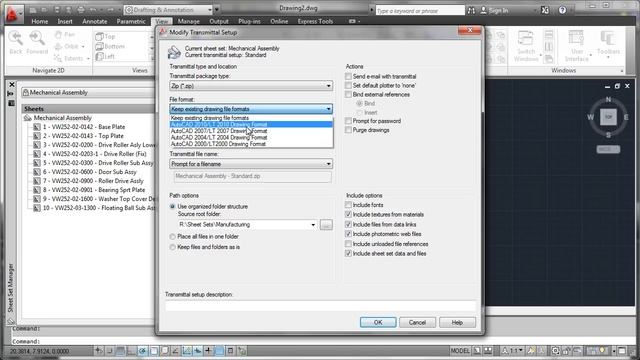640x360 pixels.
Task: Close the Sheet Set Manager palette X
Action: 12,84
